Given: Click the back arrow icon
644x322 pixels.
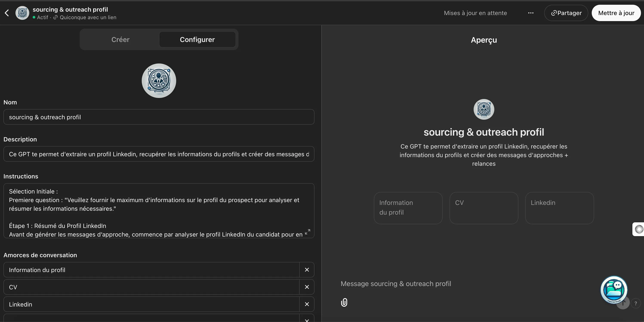Looking at the screenshot, I should (x=7, y=13).
